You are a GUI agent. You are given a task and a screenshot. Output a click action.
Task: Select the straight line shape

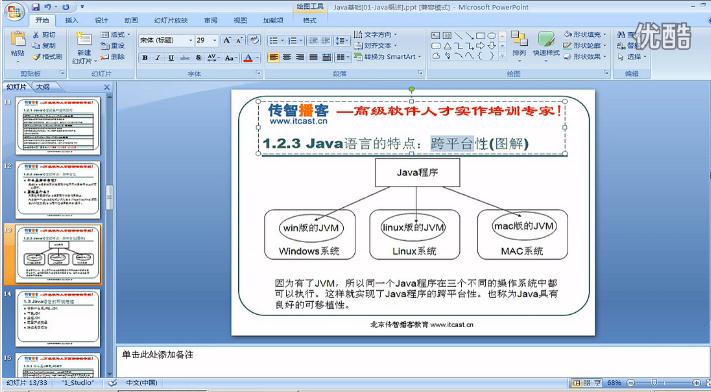coord(458,35)
